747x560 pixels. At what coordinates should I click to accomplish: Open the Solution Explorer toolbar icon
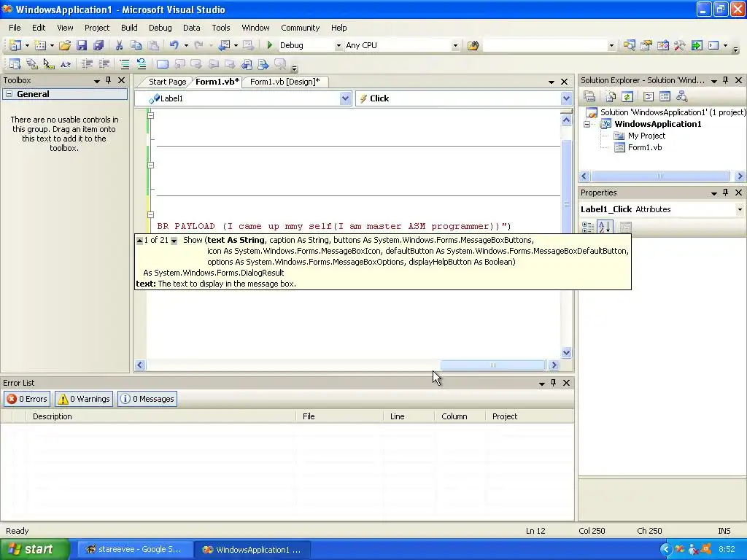pyautogui.click(x=630, y=45)
